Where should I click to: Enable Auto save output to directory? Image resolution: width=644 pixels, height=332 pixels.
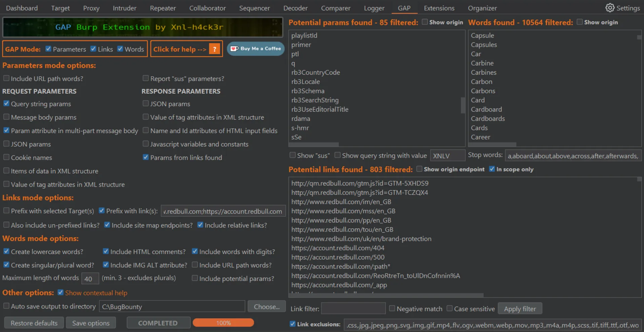(6, 306)
